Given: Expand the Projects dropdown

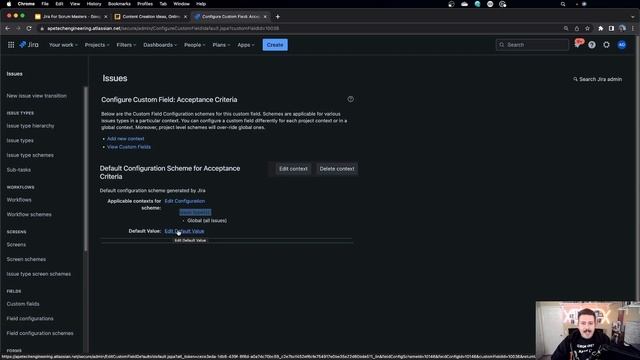Looking at the screenshot, I should [97, 45].
